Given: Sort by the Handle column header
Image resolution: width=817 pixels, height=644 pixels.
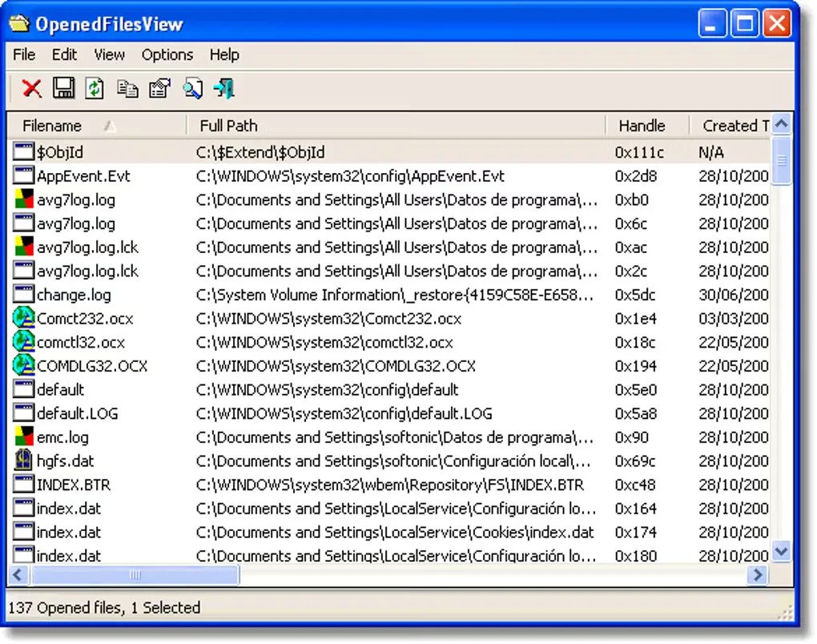Looking at the screenshot, I should [x=647, y=126].
